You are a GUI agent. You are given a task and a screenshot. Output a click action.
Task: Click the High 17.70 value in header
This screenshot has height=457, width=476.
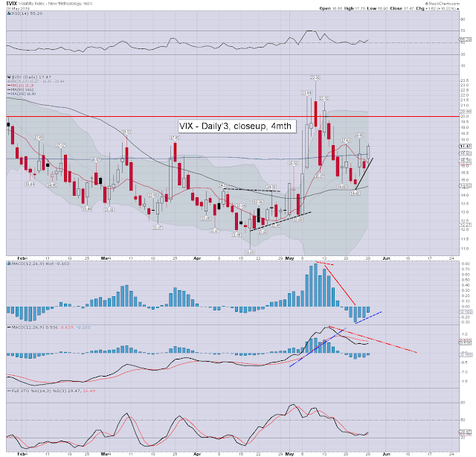355,8
